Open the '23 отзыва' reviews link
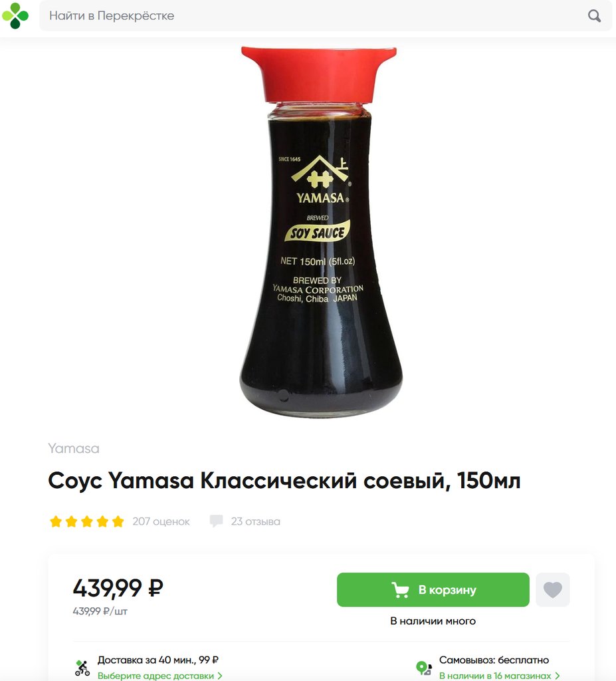This screenshot has width=616, height=681. tap(255, 521)
